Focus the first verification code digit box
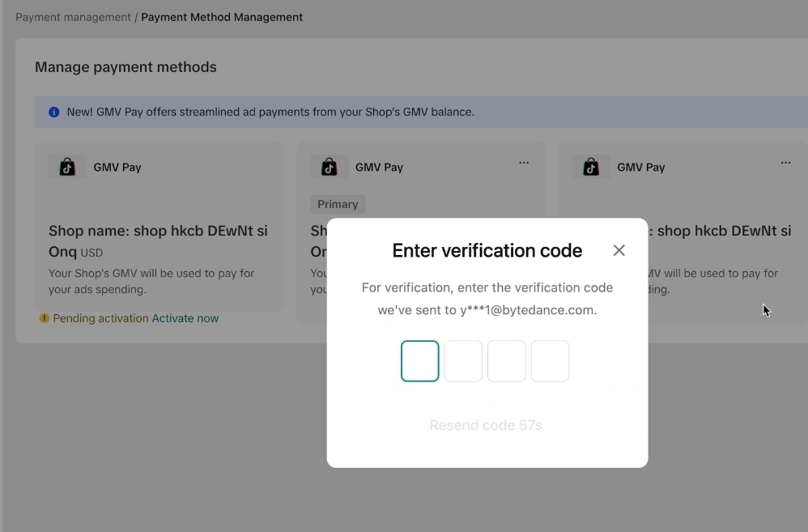The image size is (808, 532). tap(420, 361)
